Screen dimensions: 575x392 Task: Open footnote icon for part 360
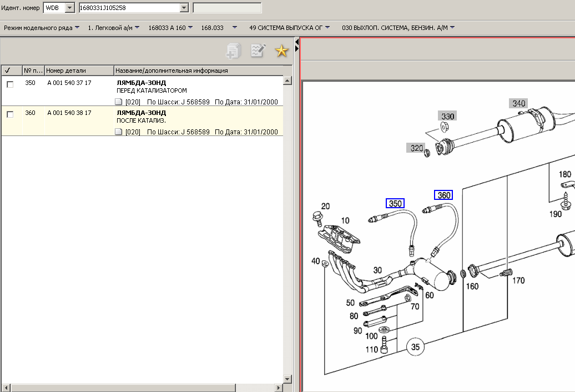pyautogui.click(x=118, y=132)
